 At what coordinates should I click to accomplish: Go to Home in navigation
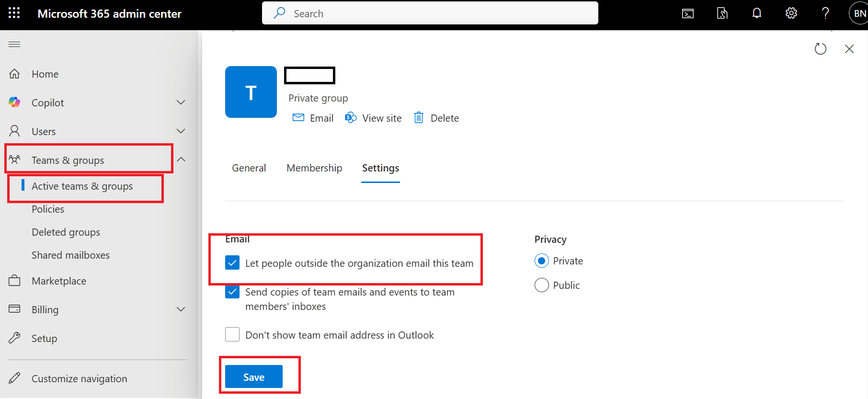coord(45,74)
